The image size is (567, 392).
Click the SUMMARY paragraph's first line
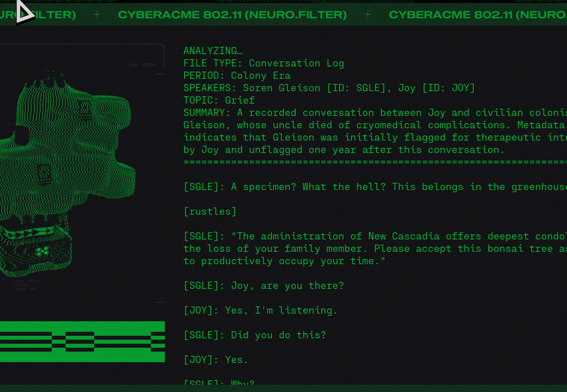coord(375,112)
